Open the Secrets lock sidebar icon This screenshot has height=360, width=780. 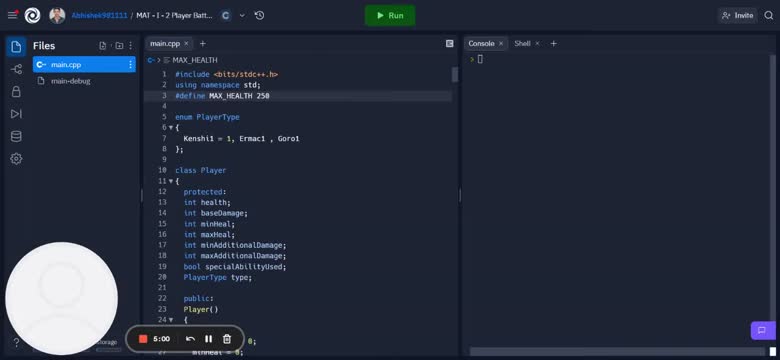tap(16, 91)
